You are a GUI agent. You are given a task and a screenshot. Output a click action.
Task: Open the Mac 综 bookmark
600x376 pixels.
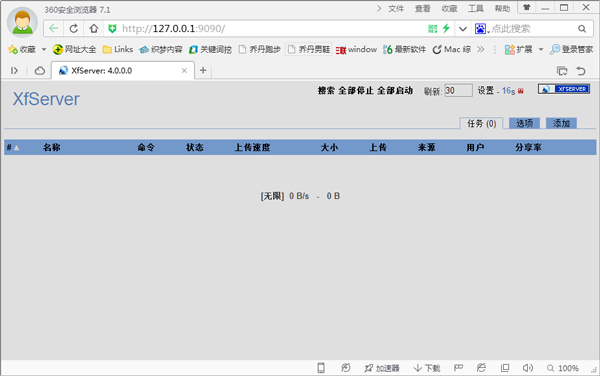click(452, 49)
